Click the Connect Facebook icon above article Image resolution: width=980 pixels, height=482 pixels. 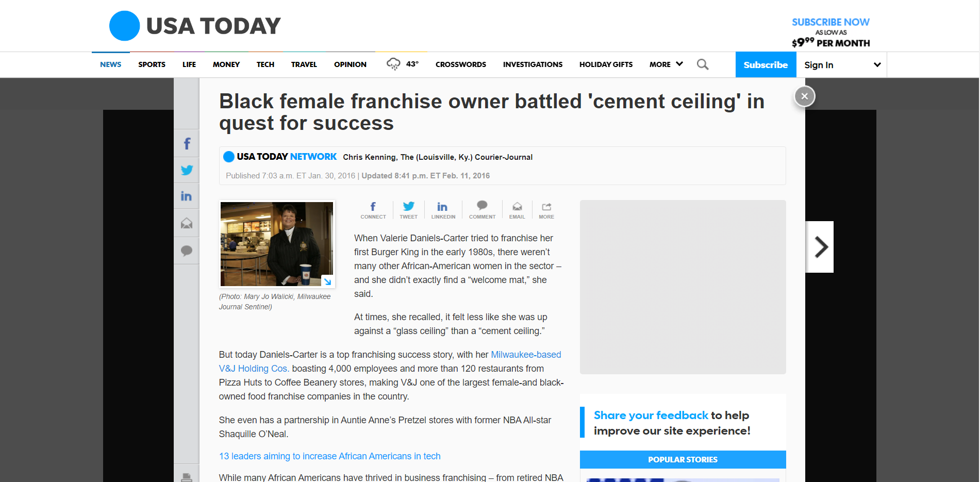pos(373,210)
